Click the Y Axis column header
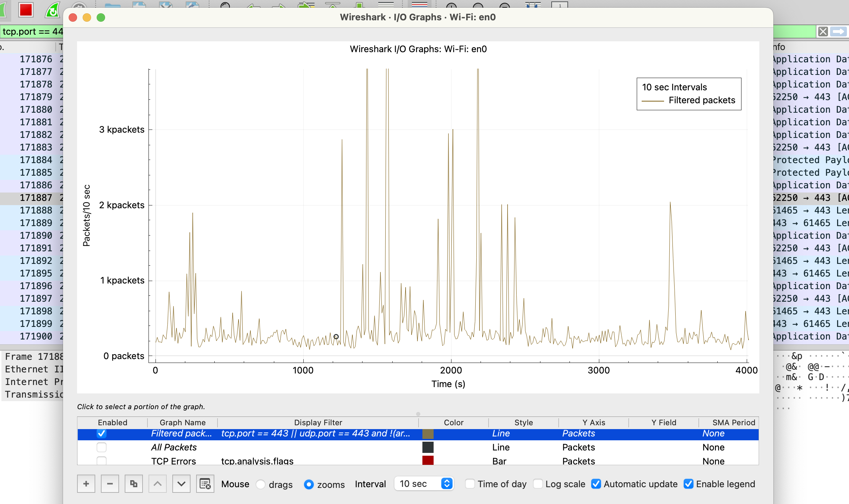 594,422
